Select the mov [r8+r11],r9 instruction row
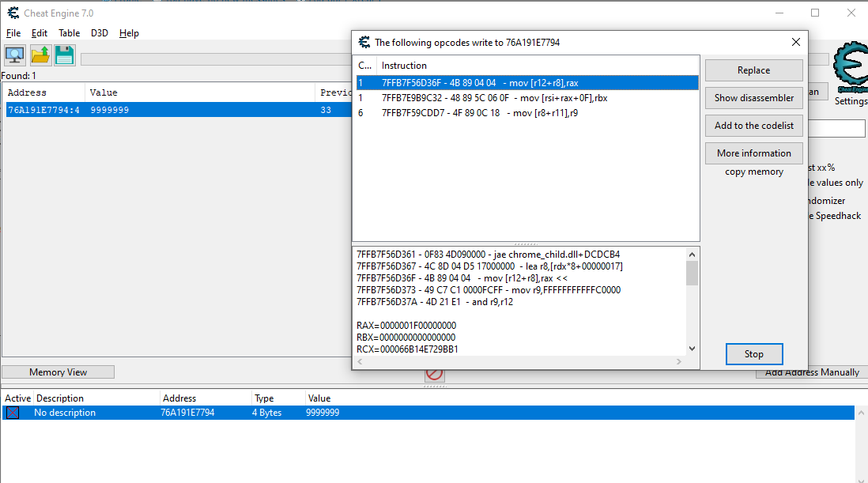 [x=479, y=113]
